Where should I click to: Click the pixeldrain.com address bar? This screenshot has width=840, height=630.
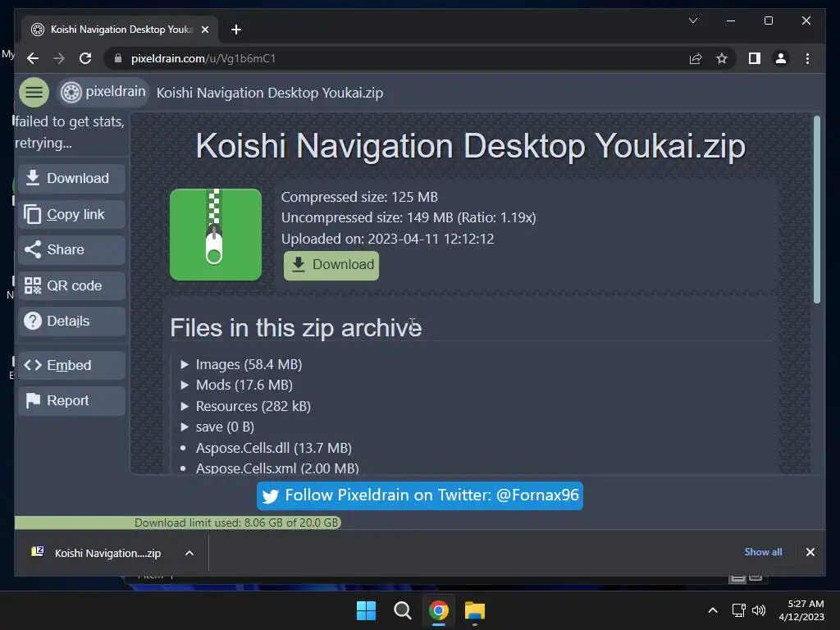(x=396, y=58)
